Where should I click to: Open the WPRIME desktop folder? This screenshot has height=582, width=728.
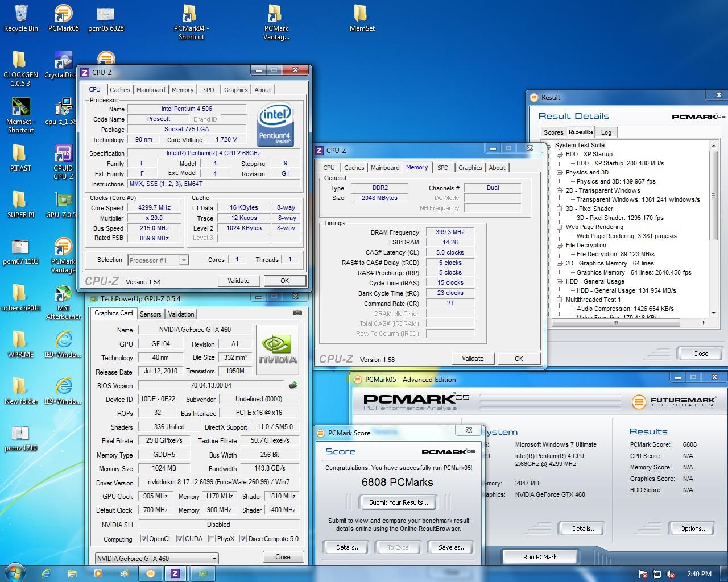(x=20, y=344)
